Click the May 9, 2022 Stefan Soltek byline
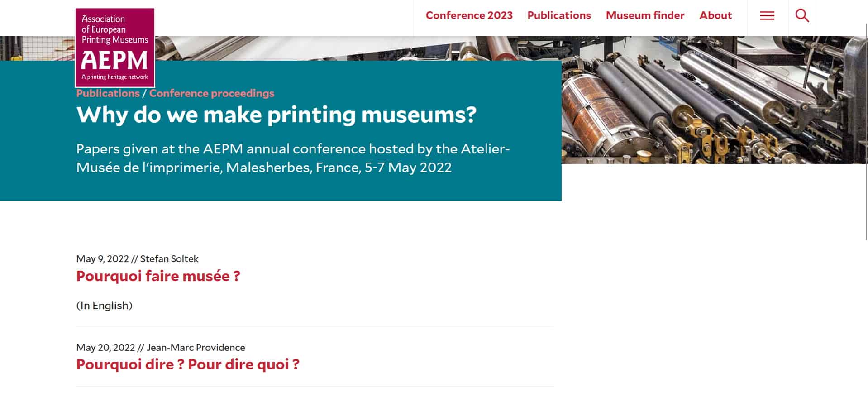 click(137, 259)
